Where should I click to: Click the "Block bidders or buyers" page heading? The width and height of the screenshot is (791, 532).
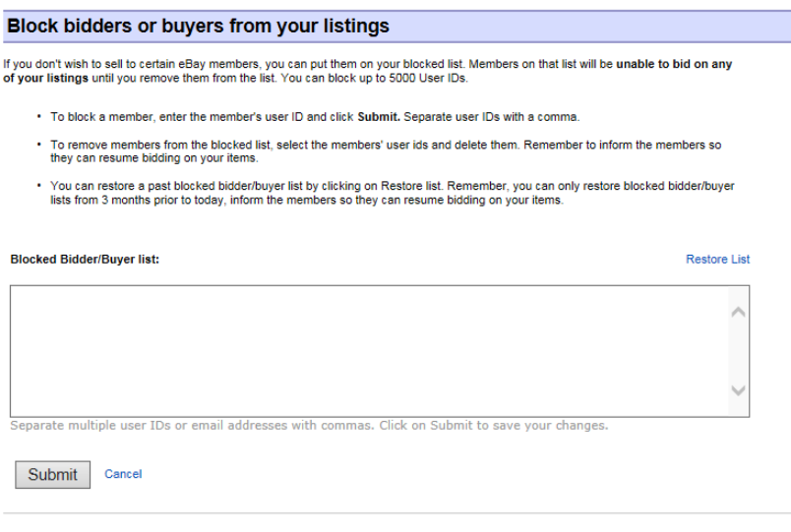pos(199,27)
